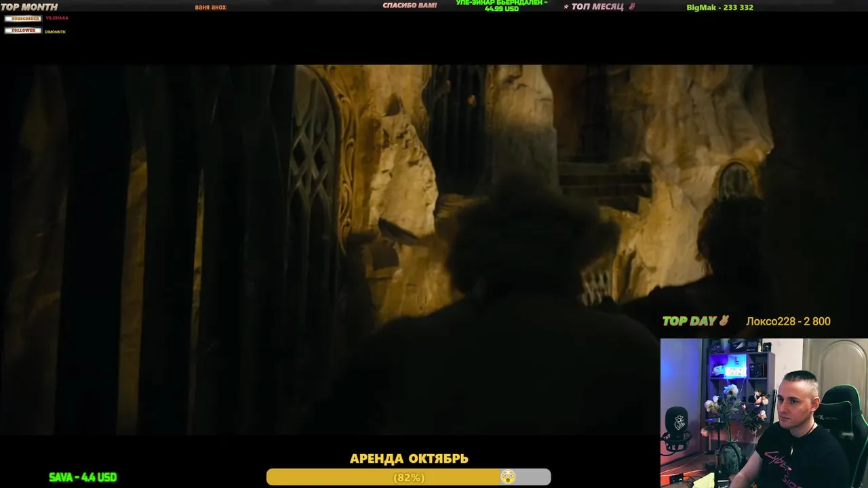Image resolution: width=868 pixels, height=488 pixels.
Task: Click the TOP MONTH heading
Action: coord(29,7)
